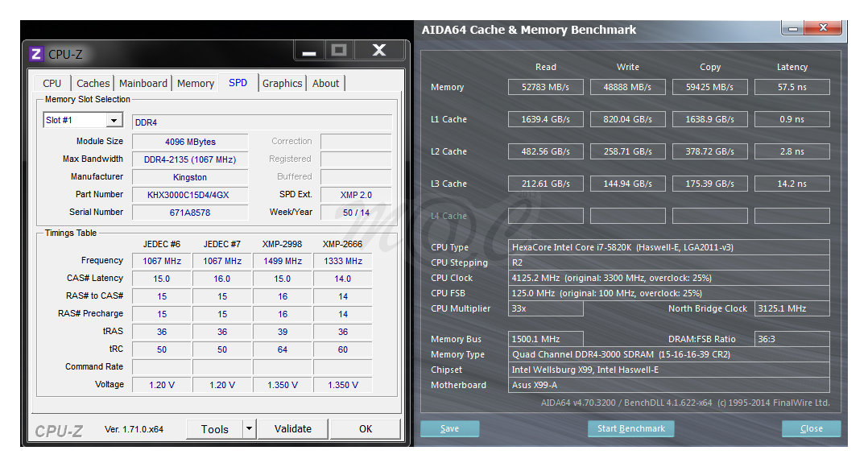The height and width of the screenshot is (467, 868).
Task: Click XMP-2666 tRAS value 36
Action: [x=343, y=332]
